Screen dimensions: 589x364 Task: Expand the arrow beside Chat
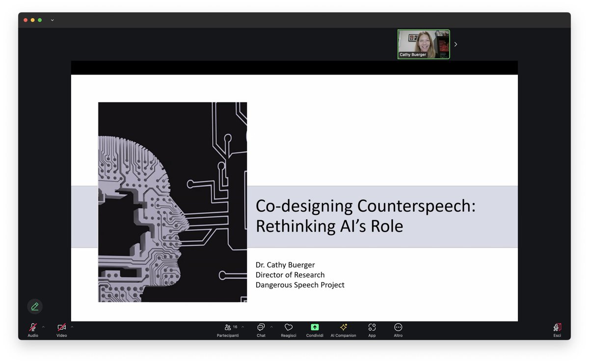click(x=271, y=327)
